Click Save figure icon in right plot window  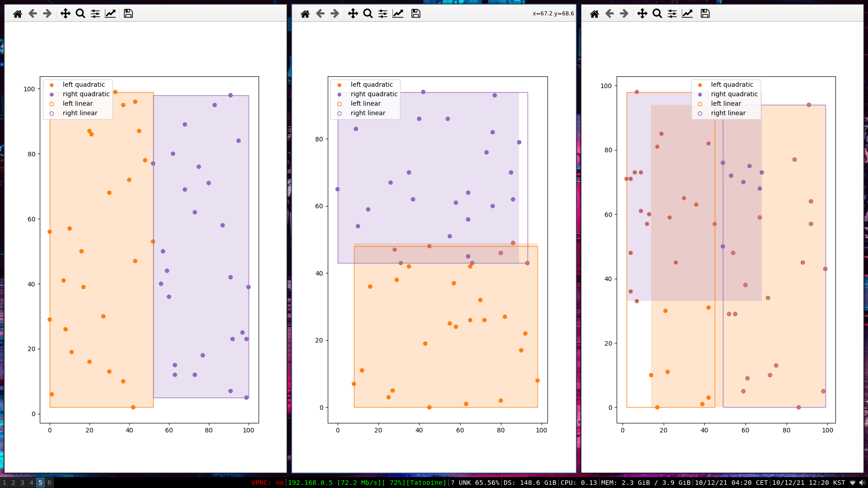coord(705,14)
